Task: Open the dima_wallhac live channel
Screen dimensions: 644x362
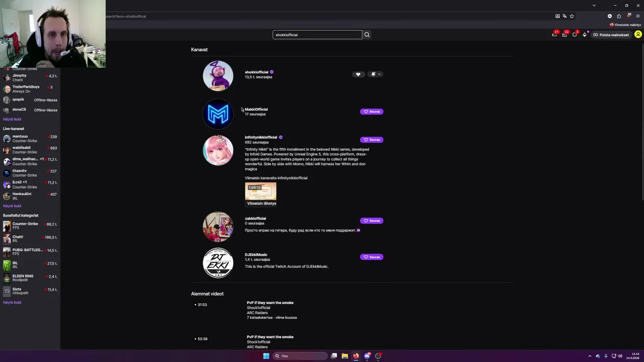Action: (30, 161)
